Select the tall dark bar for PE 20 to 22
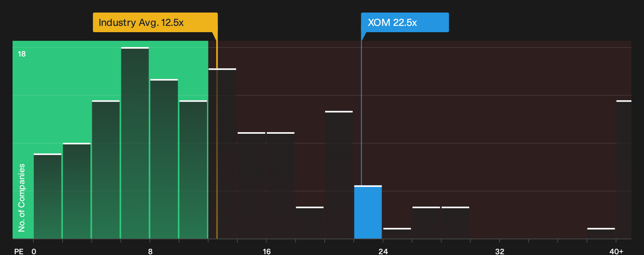The height and width of the screenshot is (255, 644). pyautogui.click(x=339, y=175)
